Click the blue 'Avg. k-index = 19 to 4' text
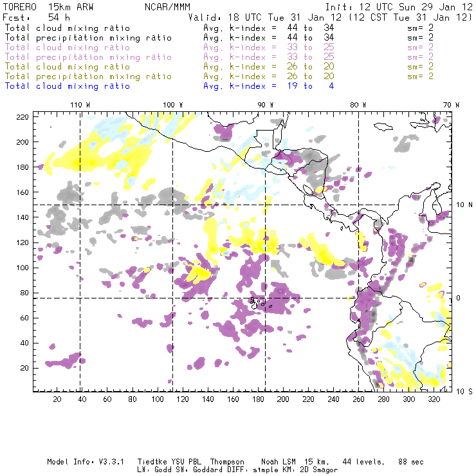 [x=269, y=86]
